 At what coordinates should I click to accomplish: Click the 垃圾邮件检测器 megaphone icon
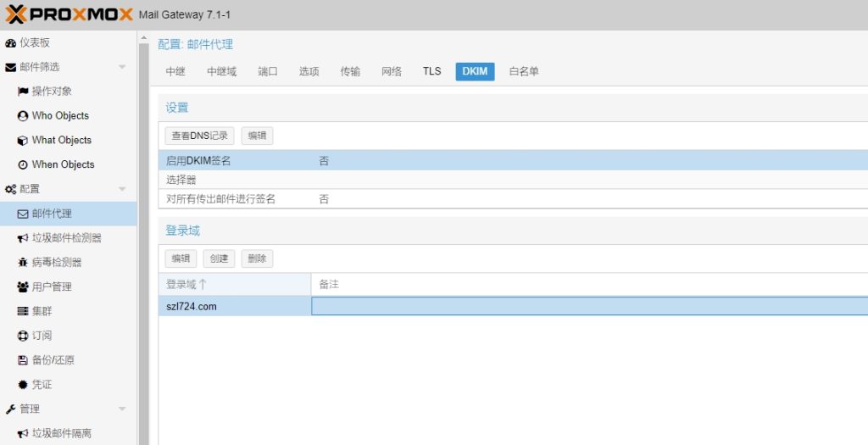pyautogui.click(x=23, y=238)
